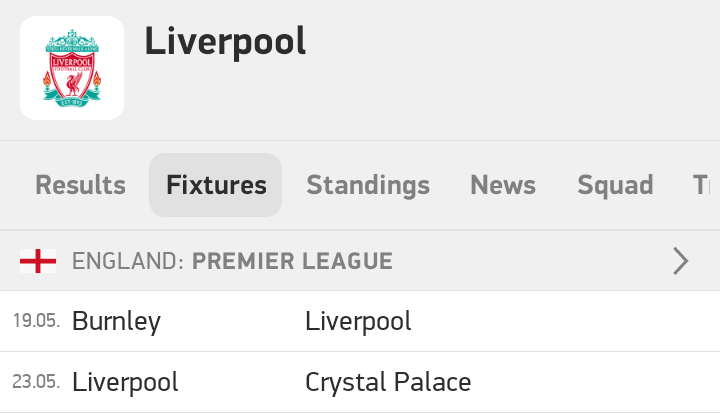Image resolution: width=720 pixels, height=420 pixels.
Task: Go to the News tab
Action: pyautogui.click(x=503, y=185)
